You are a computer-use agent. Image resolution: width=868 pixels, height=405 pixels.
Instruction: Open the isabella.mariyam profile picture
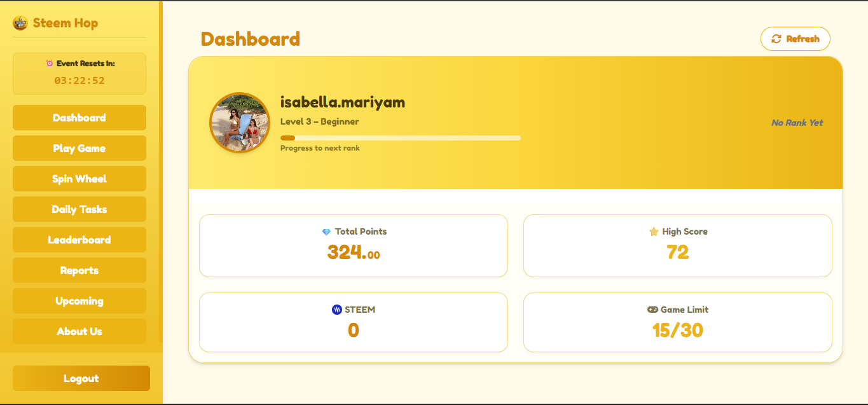[x=240, y=123]
